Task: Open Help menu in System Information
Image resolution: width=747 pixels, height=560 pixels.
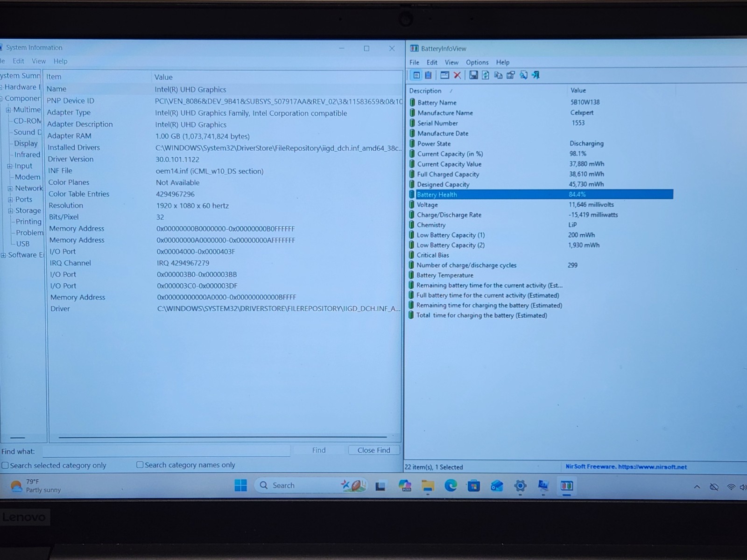Action: [60, 61]
